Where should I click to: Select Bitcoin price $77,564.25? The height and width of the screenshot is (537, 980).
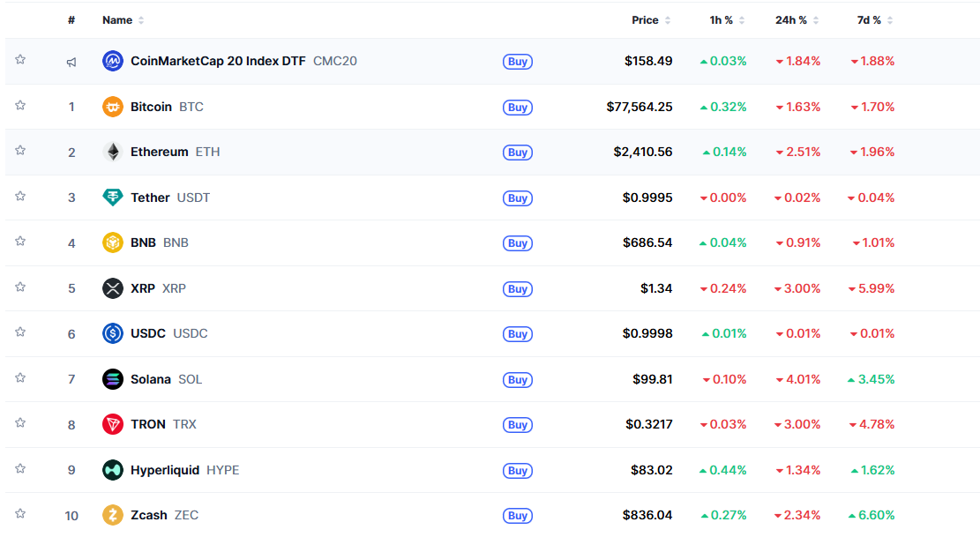(x=640, y=107)
